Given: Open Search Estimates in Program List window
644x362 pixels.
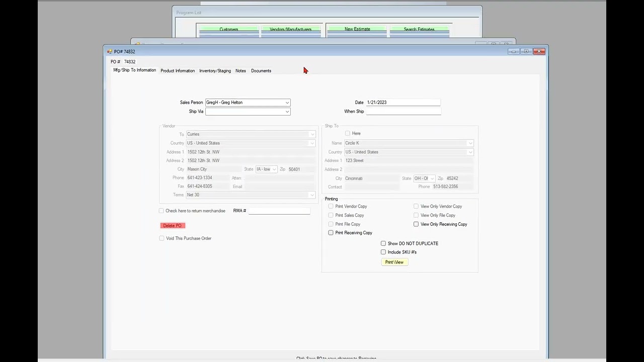Looking at the screenshot, I should [x=419, y=29].
